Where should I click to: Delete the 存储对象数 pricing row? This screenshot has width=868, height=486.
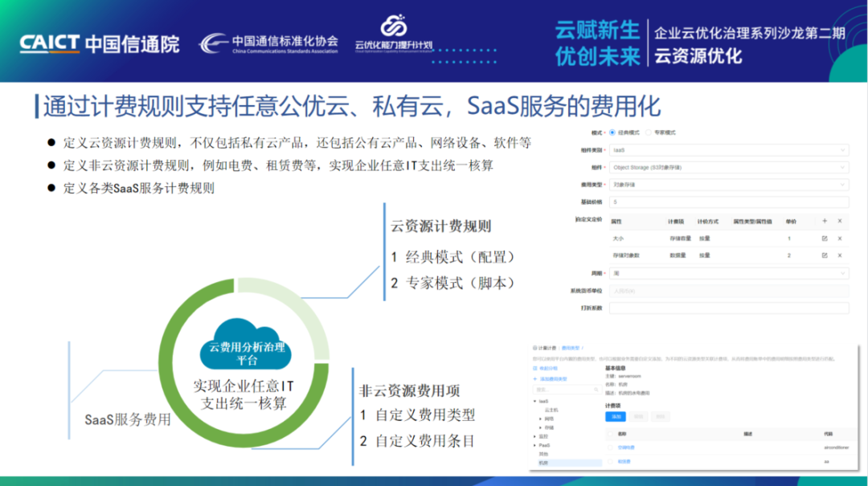coord(840,255)
